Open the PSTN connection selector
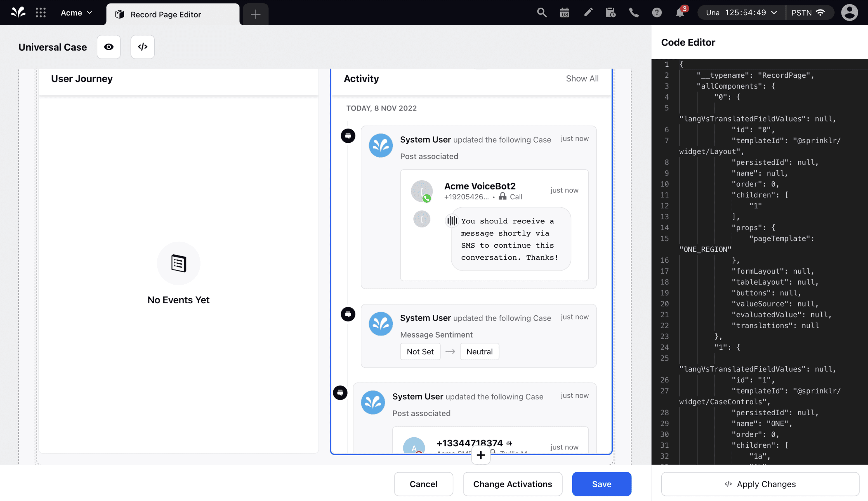This screenshot has height=501, width=868. pos(808,13)
